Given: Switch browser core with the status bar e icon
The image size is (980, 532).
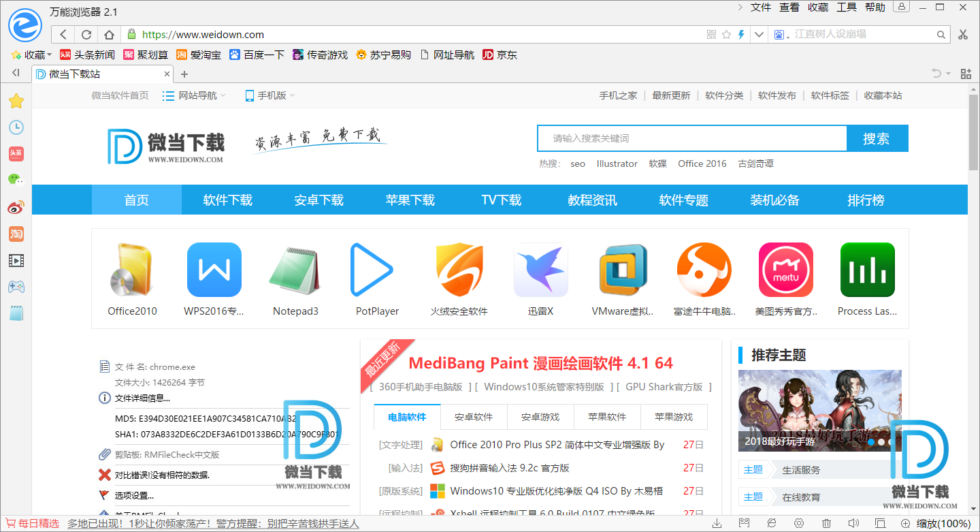Looking at the screenshot, I should pos(771,524).
